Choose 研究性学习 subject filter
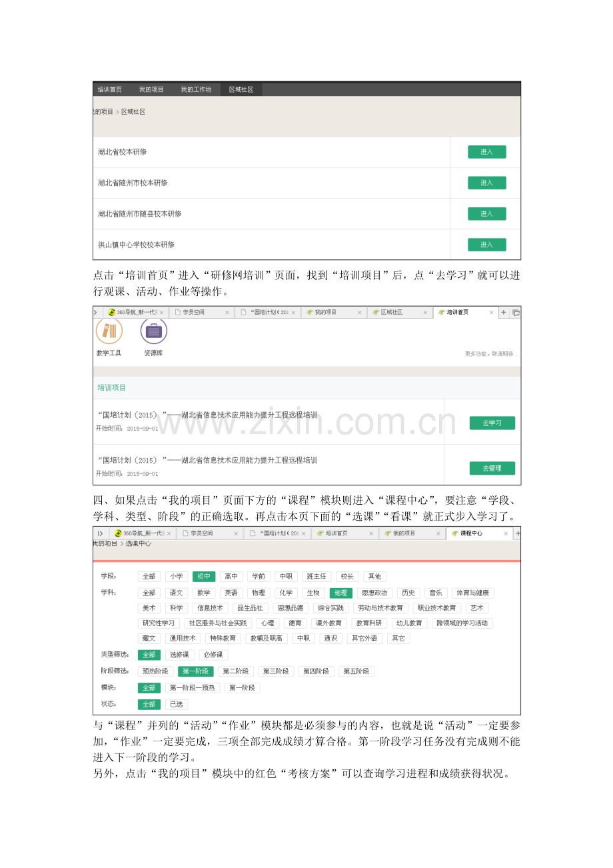This screenshot has width=613, height=868. point(159,623)
